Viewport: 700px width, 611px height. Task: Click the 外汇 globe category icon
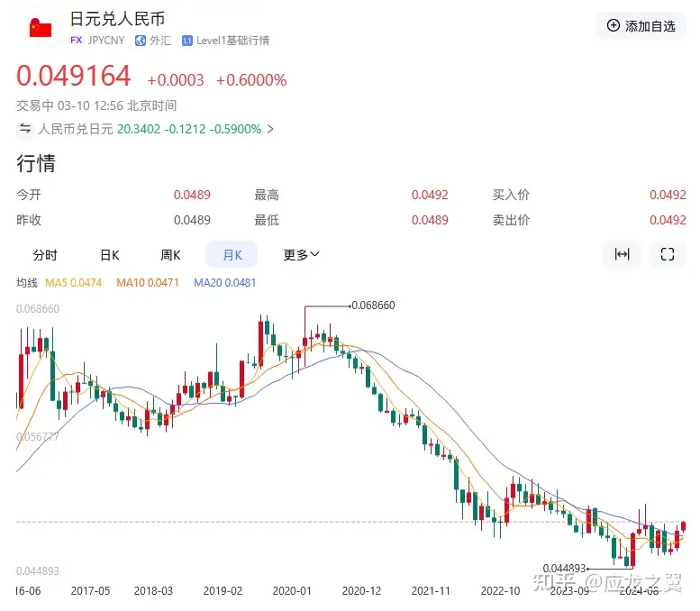tap(141, 41)
